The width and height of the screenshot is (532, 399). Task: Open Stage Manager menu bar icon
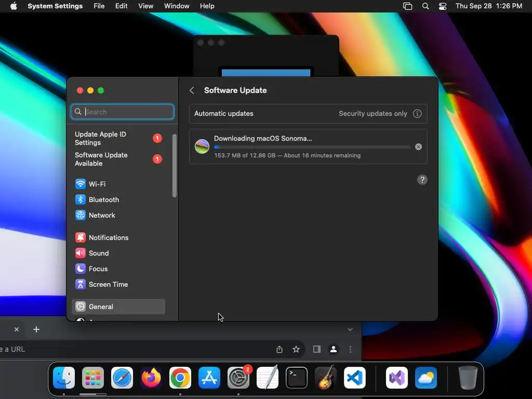[x=407, y=6]
